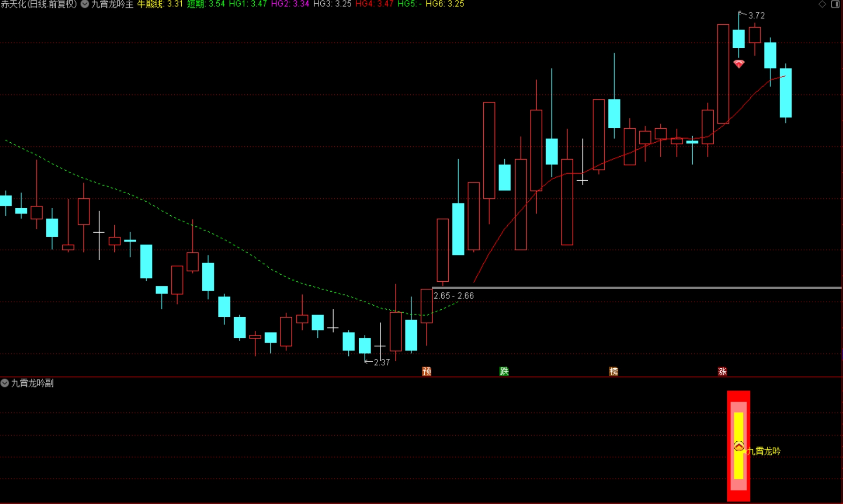The width and height of the screenshot is (843, 504).
Task: Click the HG2: 3.34 readout
Action: point(290,4)
